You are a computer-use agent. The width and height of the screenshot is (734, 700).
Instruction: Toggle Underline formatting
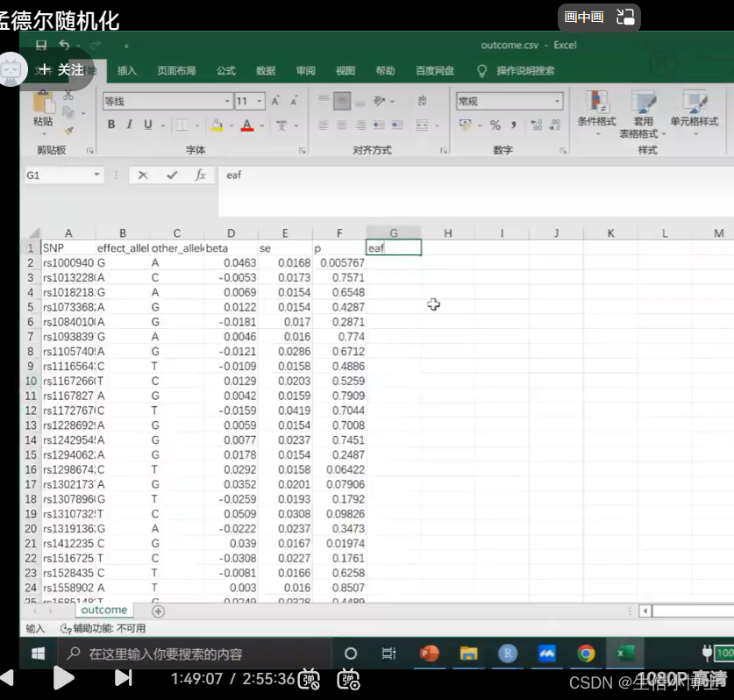pos(148,125)
